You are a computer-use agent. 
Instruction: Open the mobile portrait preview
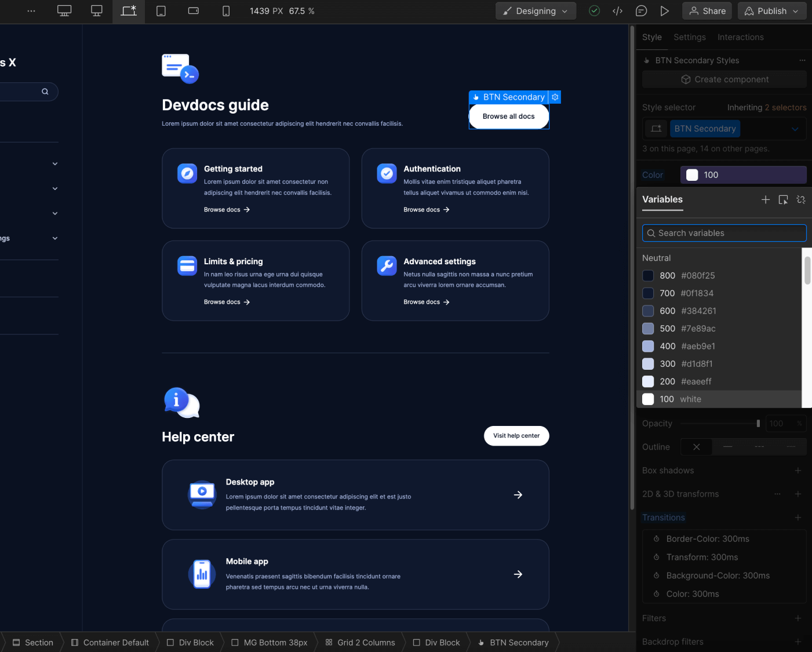click(x=226, y=10)
